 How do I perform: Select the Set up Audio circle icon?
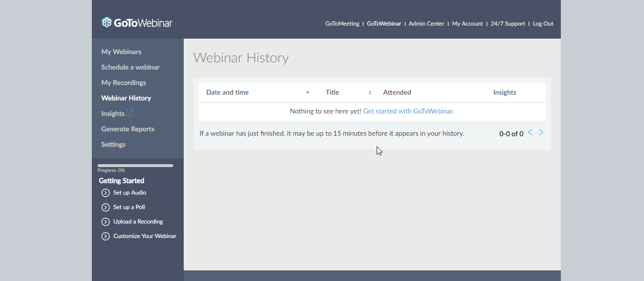(105, 193)
